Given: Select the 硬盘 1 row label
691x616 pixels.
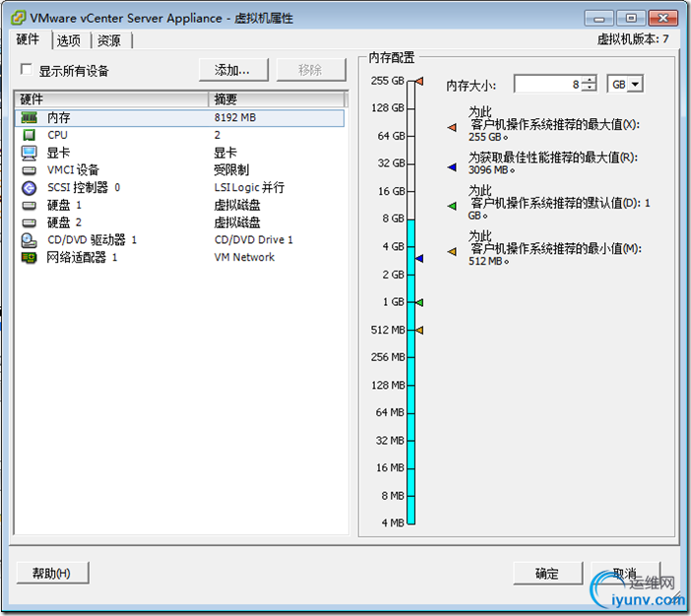Looking at the screenshot, I should pos(64,206).
